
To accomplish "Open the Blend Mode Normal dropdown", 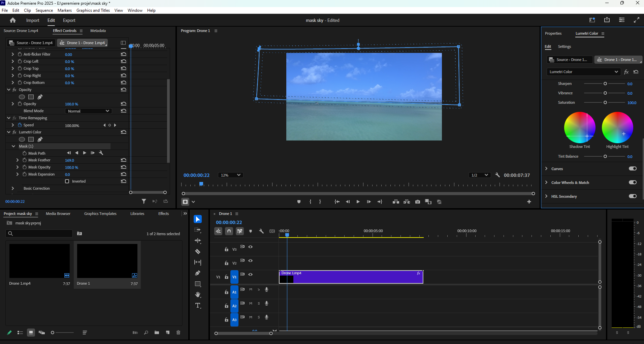I will [88, 111].
